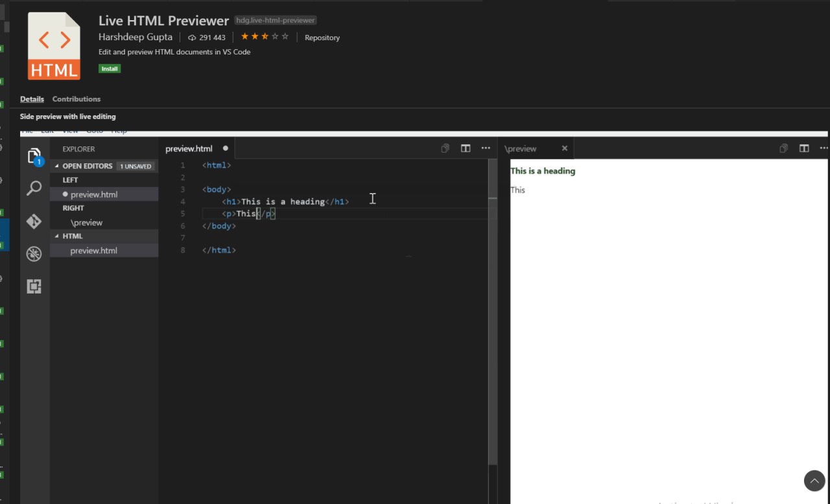Click the Live HTML Previewer title
The width and height of the screenshot is (830, 504).
pos(164,21)
